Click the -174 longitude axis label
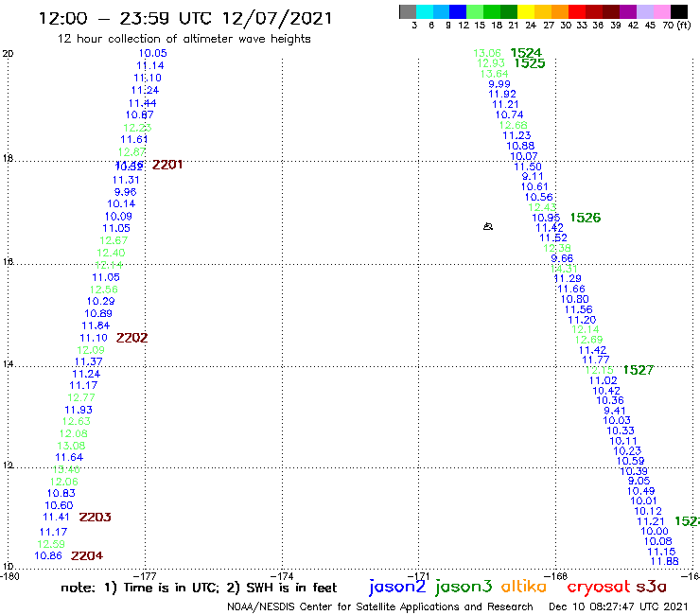 282,576
